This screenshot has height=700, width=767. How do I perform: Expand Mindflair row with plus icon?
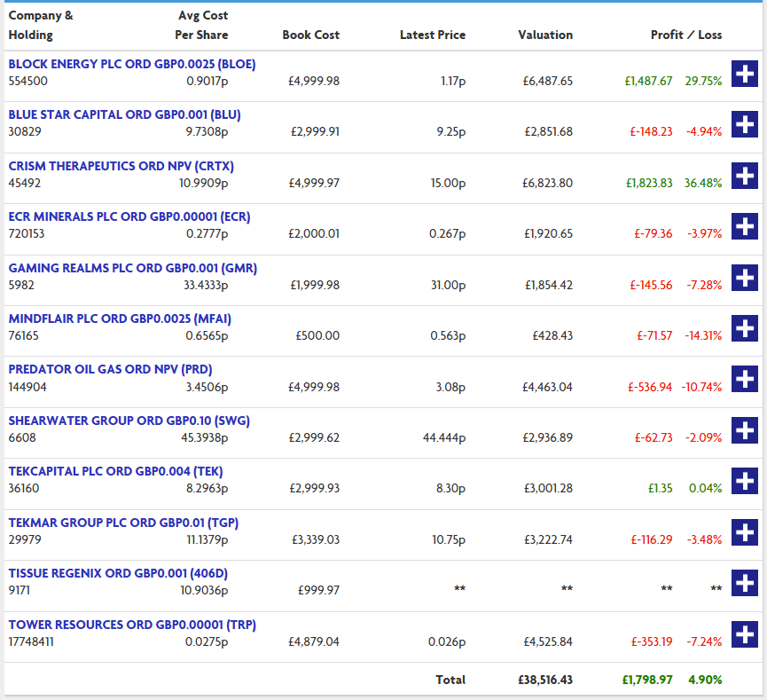[745, 328]
